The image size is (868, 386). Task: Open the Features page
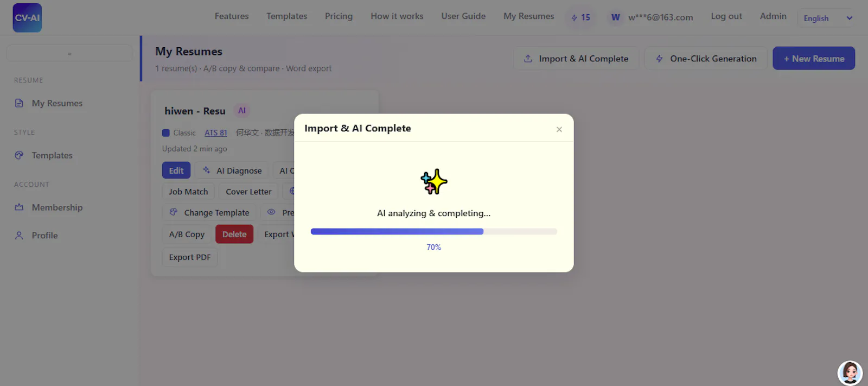232,16
